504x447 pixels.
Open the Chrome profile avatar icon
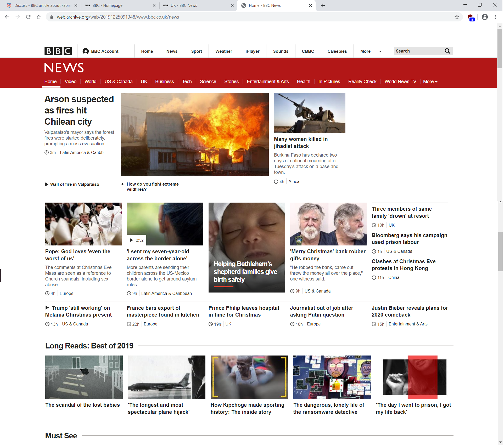[484, 17]
